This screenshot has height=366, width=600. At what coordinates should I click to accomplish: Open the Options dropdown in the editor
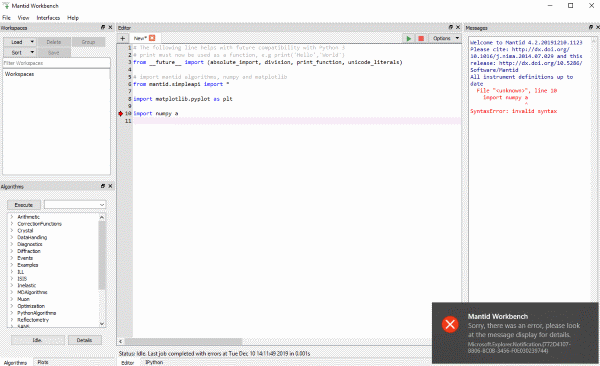(x=446, y=38)
